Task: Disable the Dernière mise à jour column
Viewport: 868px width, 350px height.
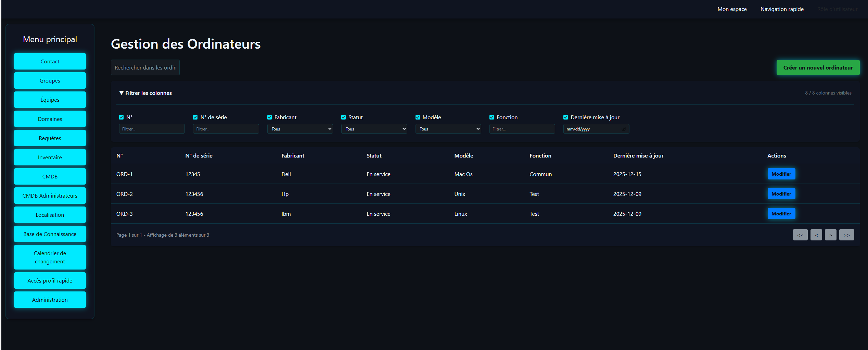Action: click(x=565, y=117)
